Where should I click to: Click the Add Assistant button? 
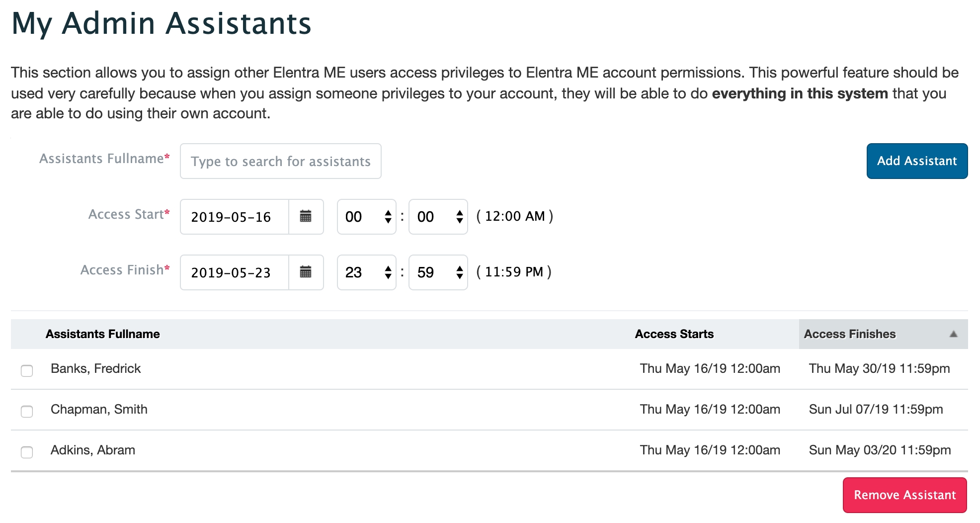[917, 161]
